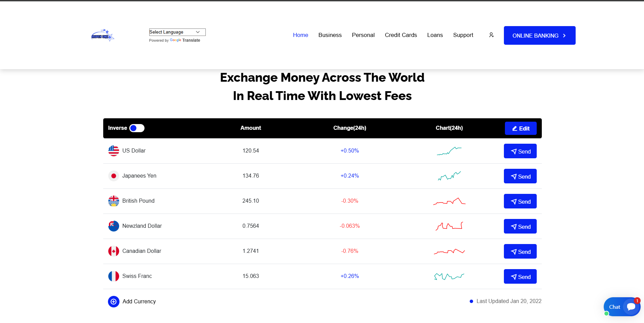644x323 pixels.
Task: Click the US Dollar flag icon
Action: [113, 151]
